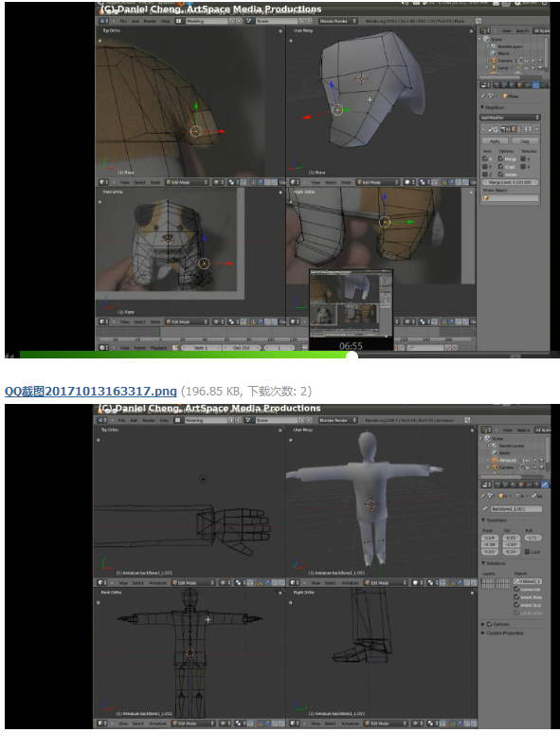Click the Plane object cube icon in properties

pyautogui.click(x=505, y=97)
